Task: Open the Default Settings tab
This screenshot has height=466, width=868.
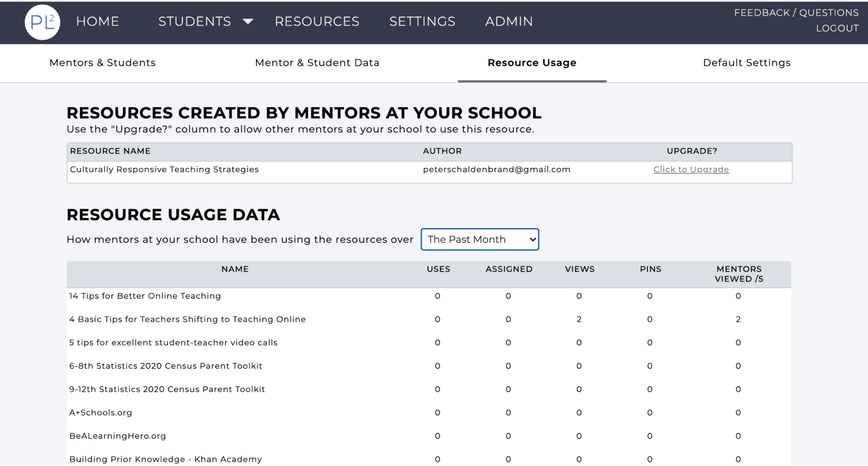Action: point(746,63)
